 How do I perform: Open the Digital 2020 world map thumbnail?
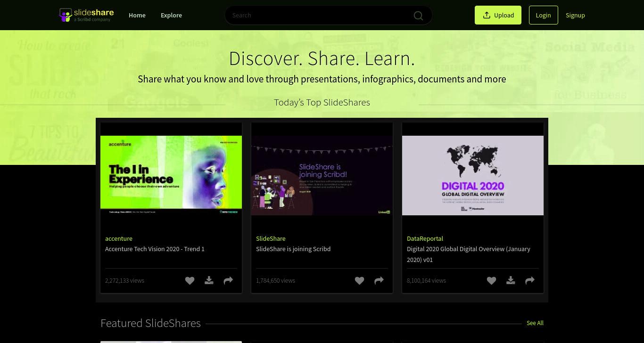(x=473, y=175)
